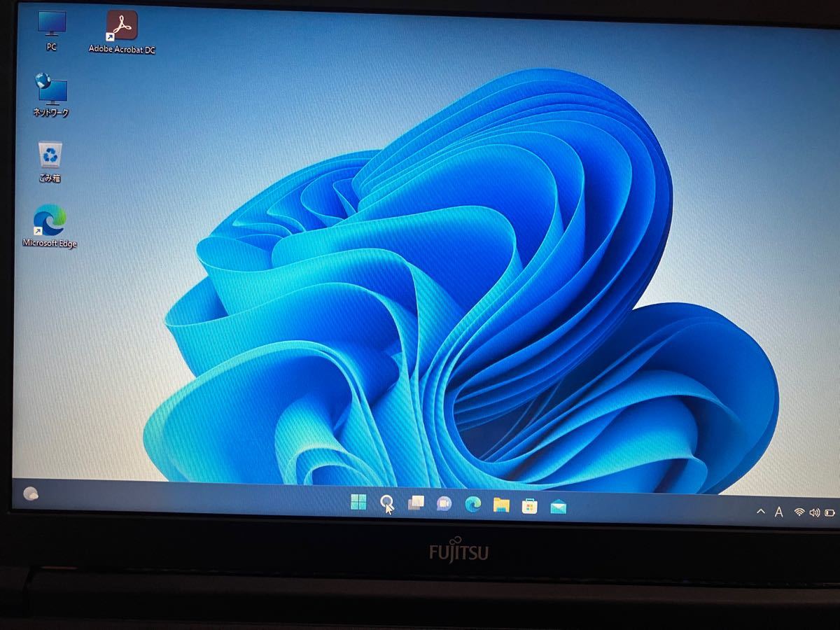Select the ごみ箱 recycle bin icon
The width and height of the screenshot is (840, 630).
(x=50, y=162)
